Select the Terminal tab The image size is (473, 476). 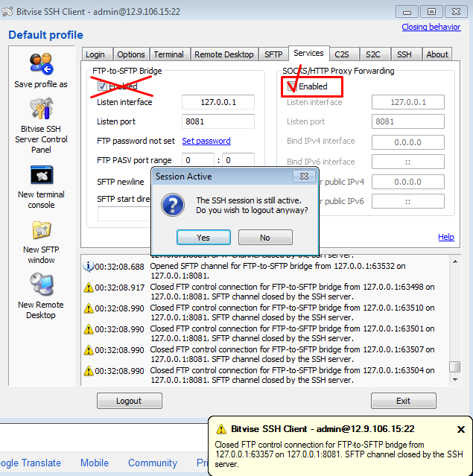click(x=168, y=54)
